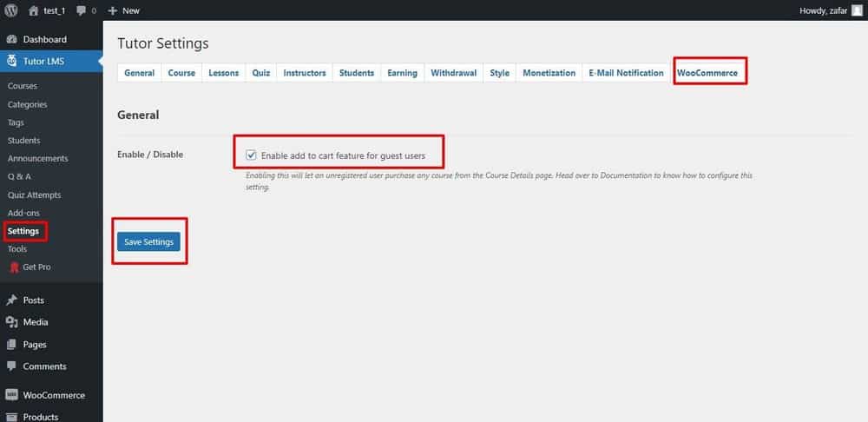868x422 pixels.
Task: Click the Save Settings button
Action: pos(149,242)
